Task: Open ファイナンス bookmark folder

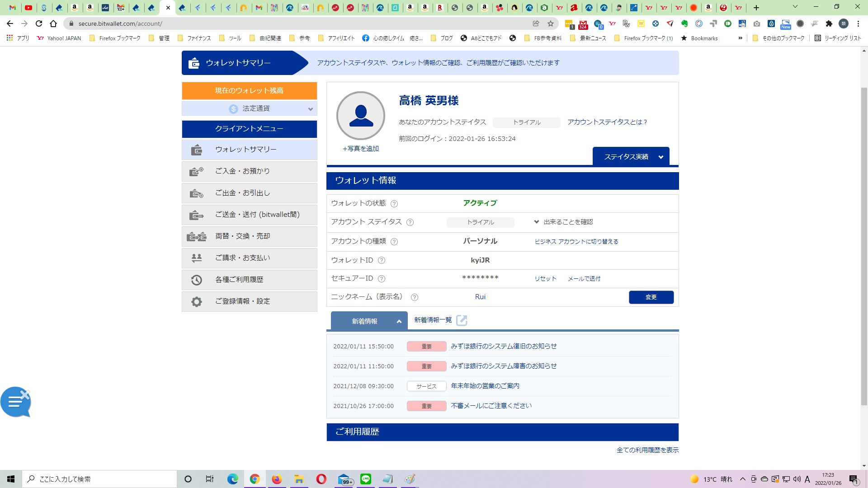Action: [194, 38]
